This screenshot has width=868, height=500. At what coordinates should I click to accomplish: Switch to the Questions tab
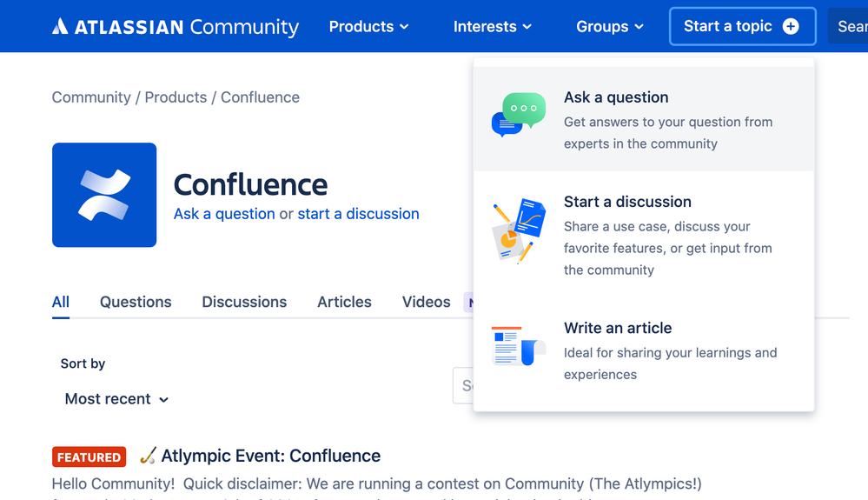[x=136, y=302]
